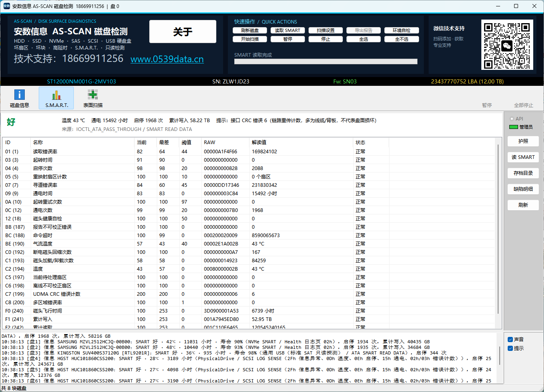544x392 pixels.
Task: Click the 全选 select all button
Action: (x=364, y=39)
